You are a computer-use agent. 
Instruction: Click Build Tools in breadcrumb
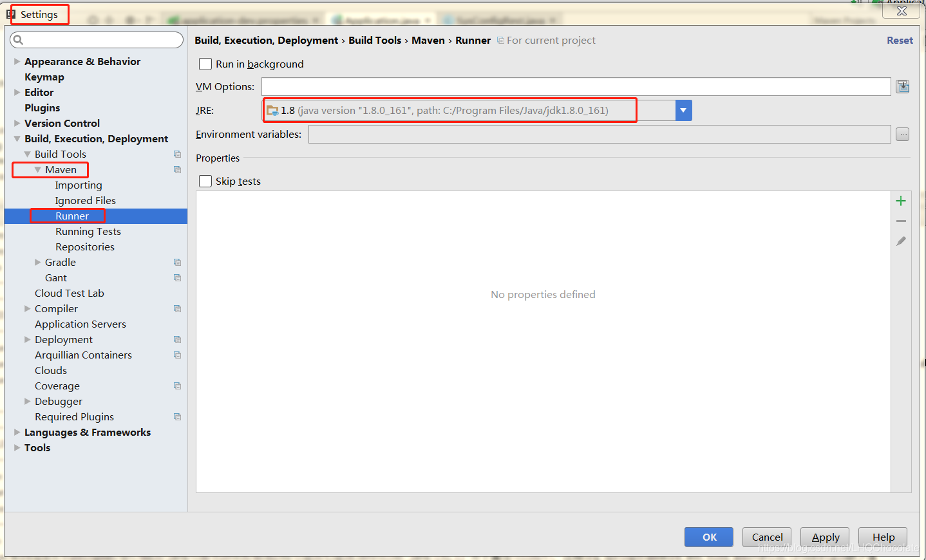pos(375,41)
